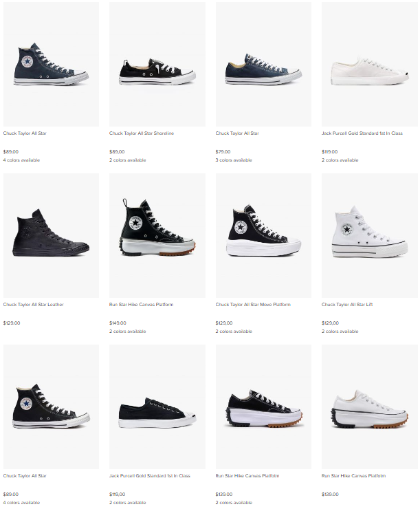Select the navy low-top Chuck Taylor All Star photo
420x509 pixels.
(263, 64)
